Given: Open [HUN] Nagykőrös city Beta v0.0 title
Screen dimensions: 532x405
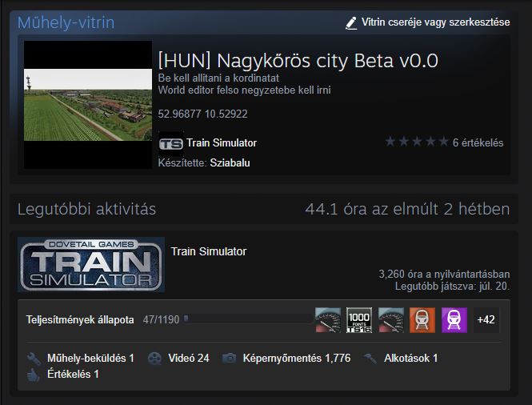Looking at the screenshot, I should pyautogui.click(x=298, y=61).
